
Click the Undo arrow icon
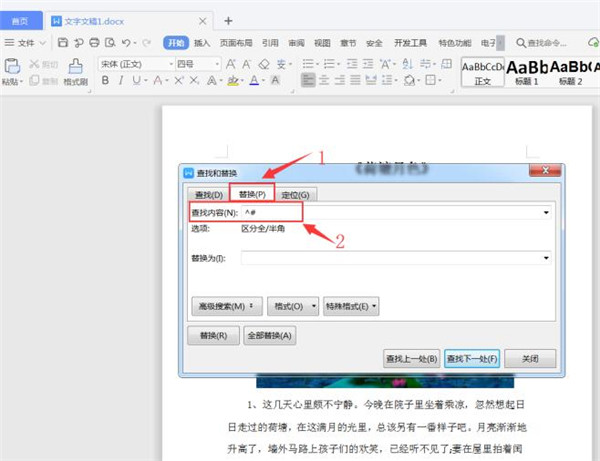click(126, 43)
